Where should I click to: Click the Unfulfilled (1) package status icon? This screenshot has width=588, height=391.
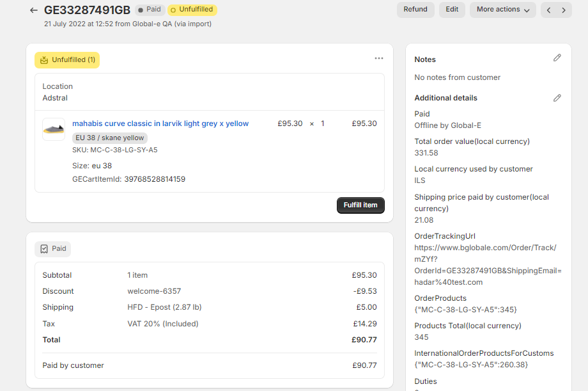point(43,60)
